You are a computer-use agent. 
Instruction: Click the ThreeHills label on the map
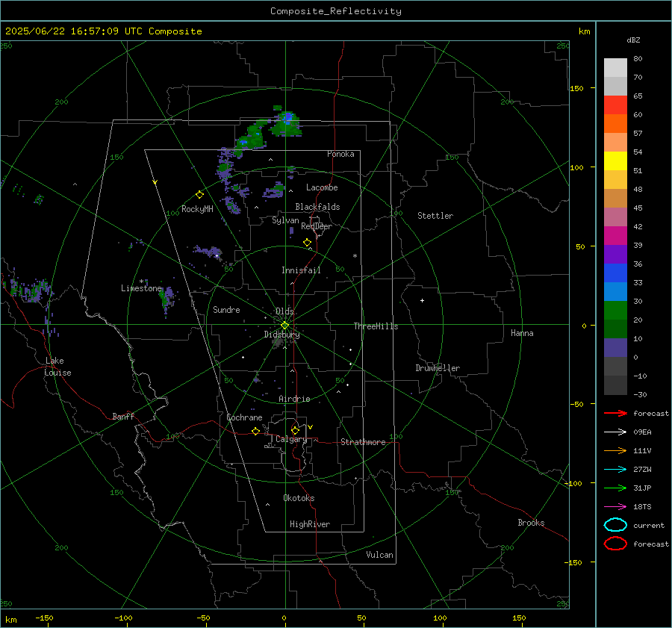[x=376, y=326]
